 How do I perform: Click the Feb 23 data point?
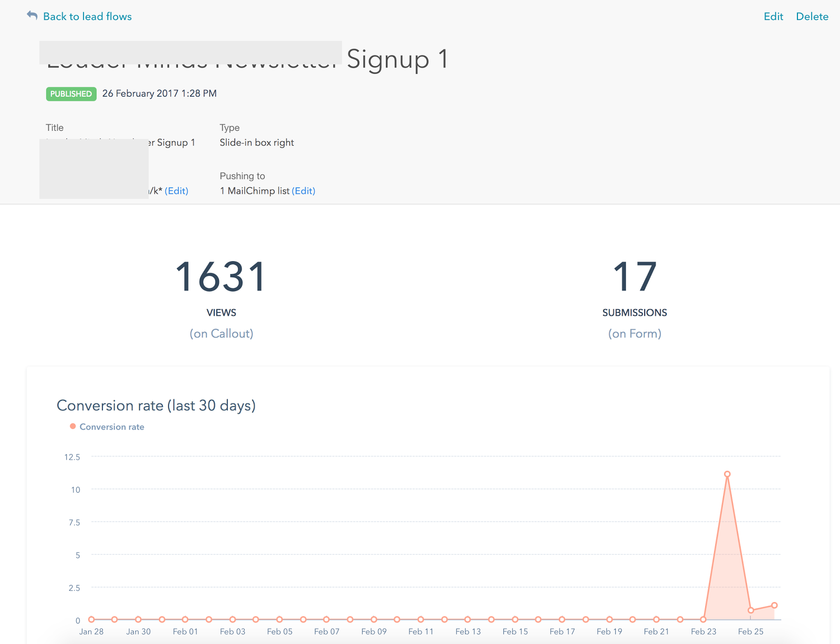tap(703, 619)
